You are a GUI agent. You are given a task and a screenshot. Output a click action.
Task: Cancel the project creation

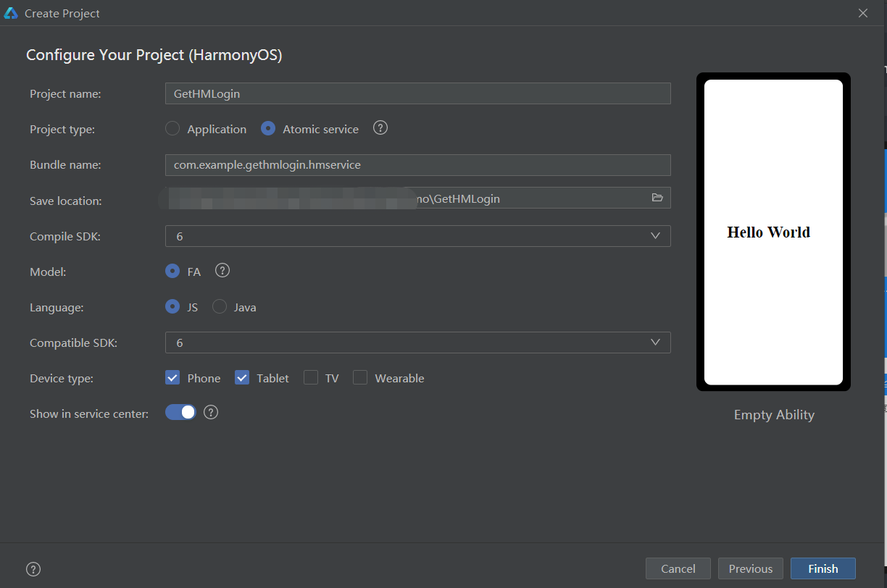pos(678,568)
